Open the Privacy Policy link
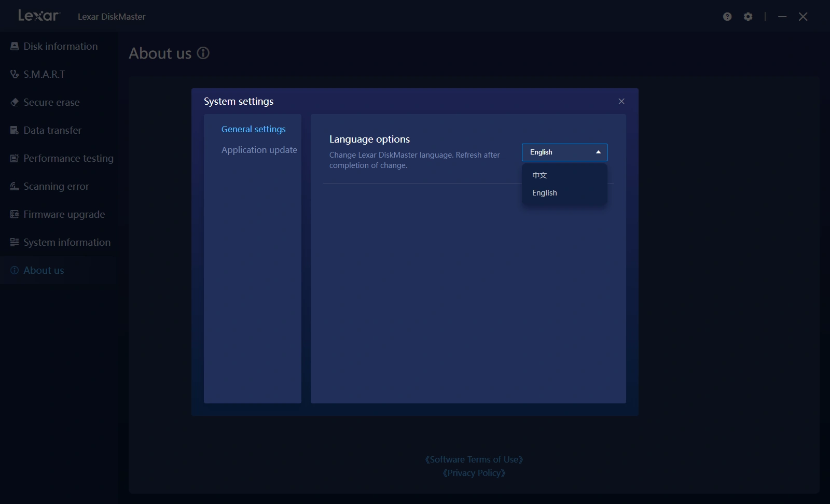830x504 pixels. [474, 473]
